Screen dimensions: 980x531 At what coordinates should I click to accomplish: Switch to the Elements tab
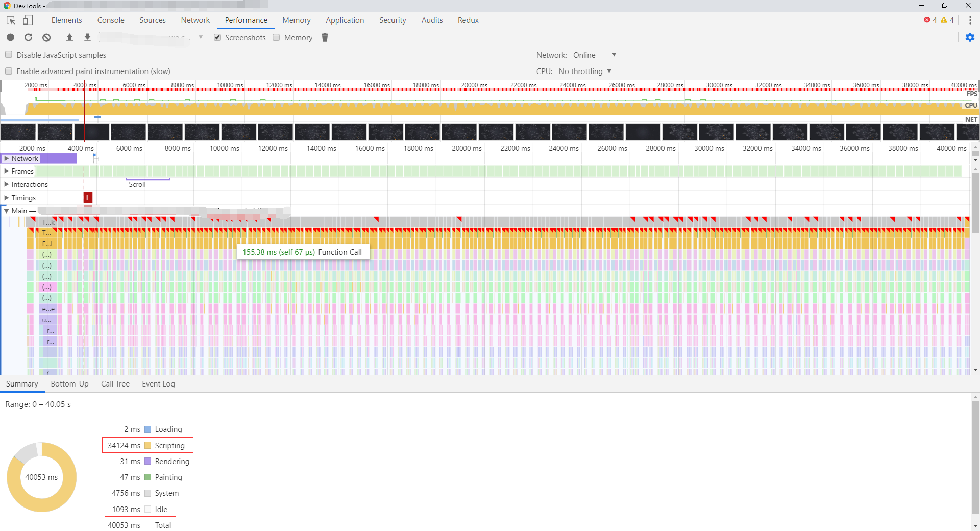tap(66, 20)
